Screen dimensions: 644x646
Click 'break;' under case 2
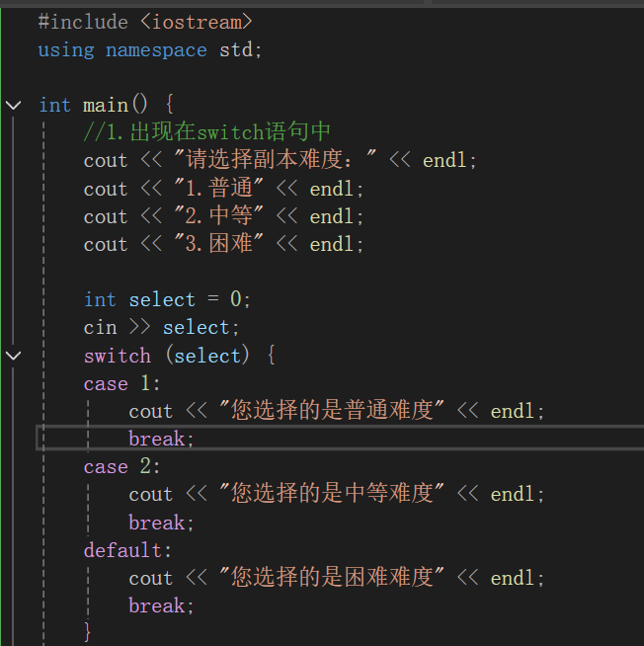(161, 523)
